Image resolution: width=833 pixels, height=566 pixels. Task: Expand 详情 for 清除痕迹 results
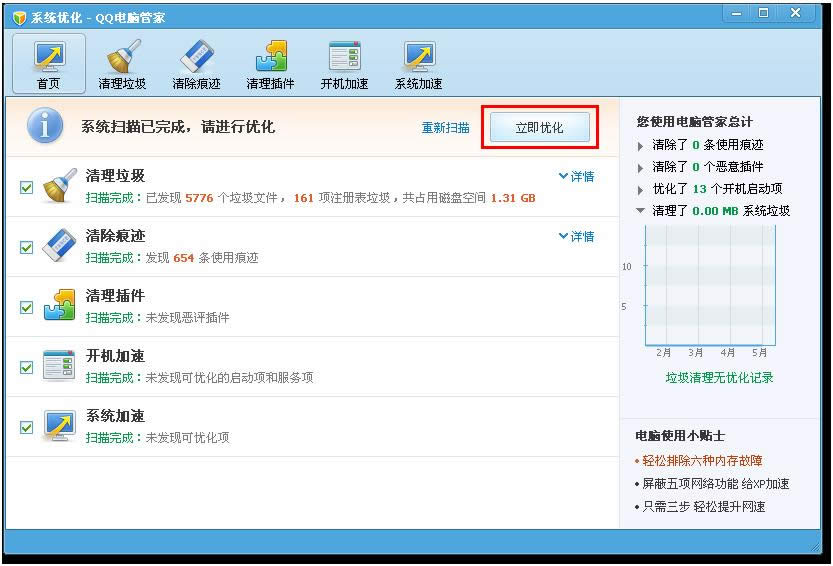point(576,236)
